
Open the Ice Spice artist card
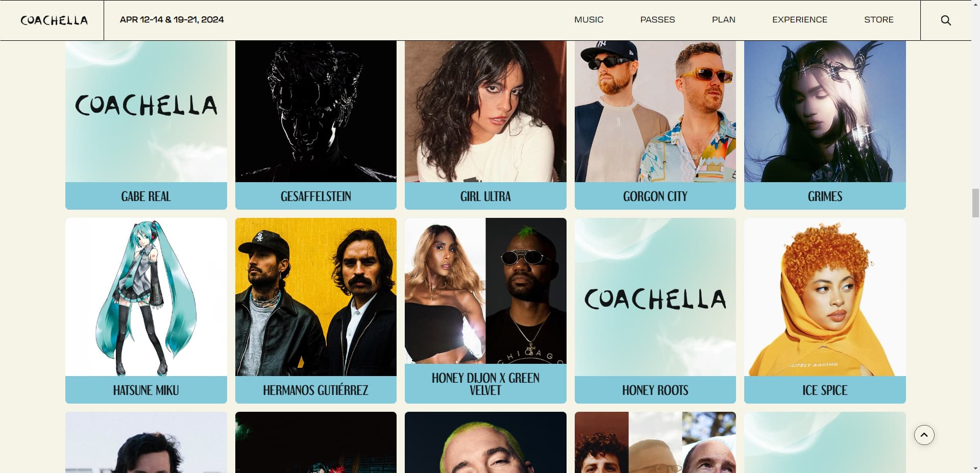[825, 311]
